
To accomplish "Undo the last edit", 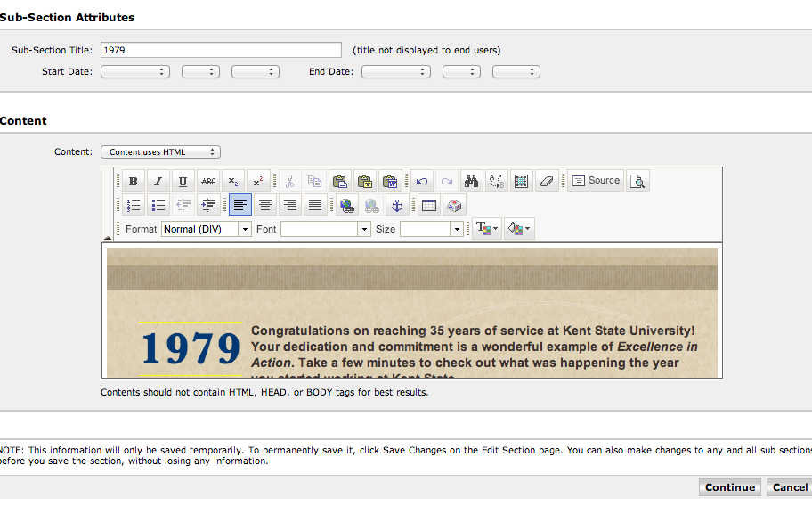I will [x=421, y=181].
